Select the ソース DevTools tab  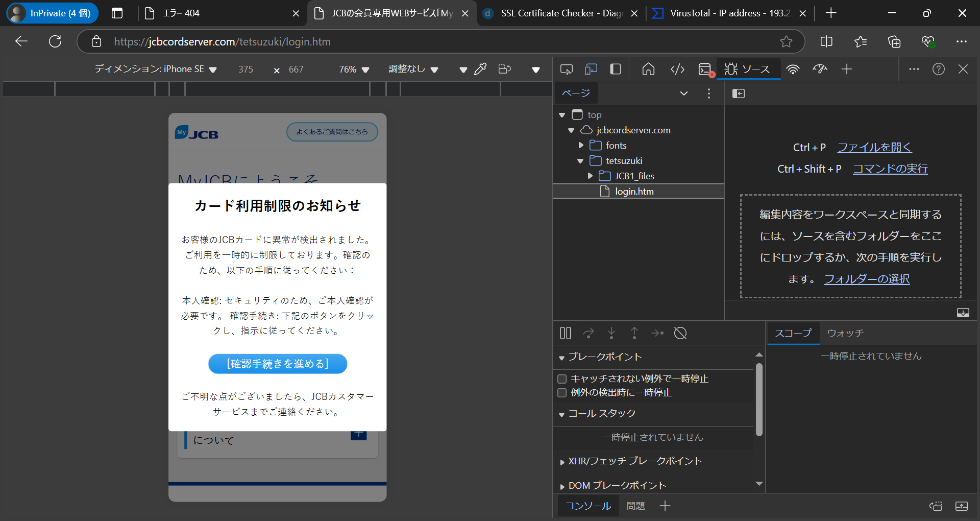point(749,69)
